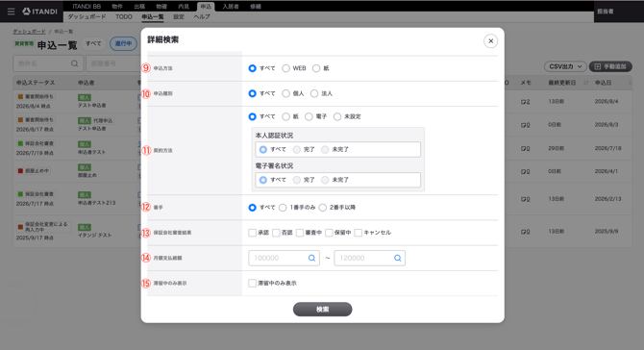644x350 pixels.
Task: Select 個人 for 申込種別
Action: click(285, 93)
